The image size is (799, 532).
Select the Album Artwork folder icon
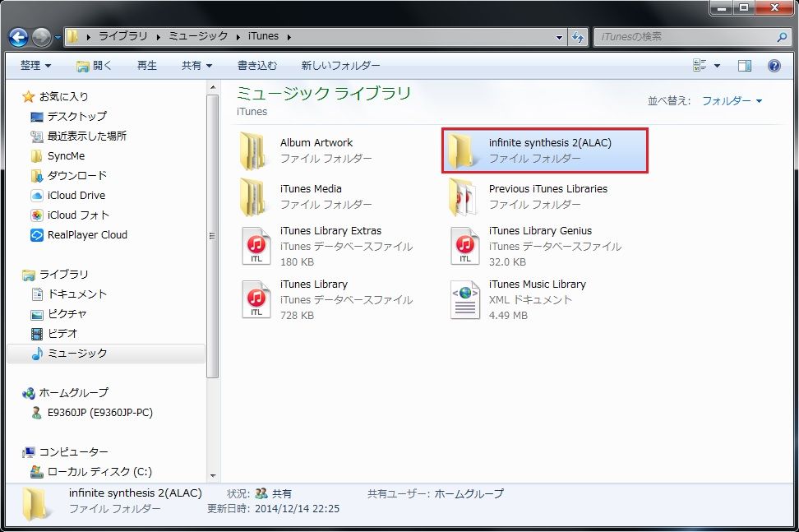252,150
